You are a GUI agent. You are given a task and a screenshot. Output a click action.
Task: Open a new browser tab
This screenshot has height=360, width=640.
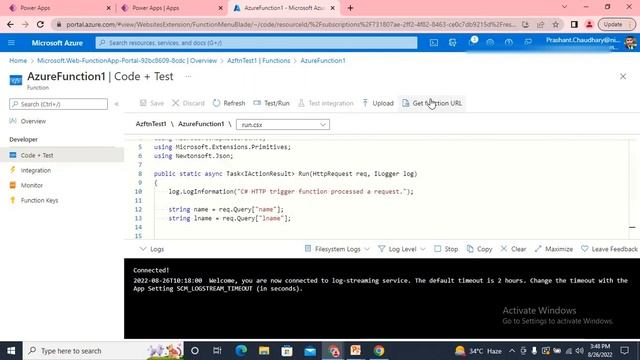coord(350,8)
